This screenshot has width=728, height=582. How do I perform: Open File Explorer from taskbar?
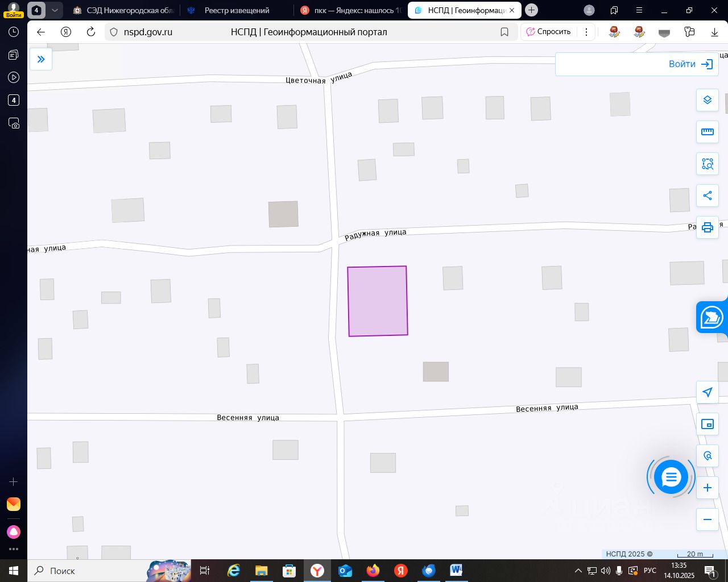(x=261, y=571)
